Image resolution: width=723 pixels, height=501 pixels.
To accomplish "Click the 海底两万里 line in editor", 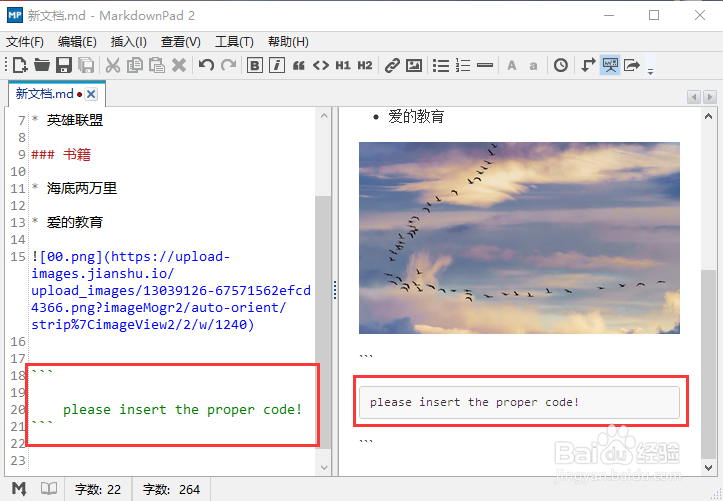I will pyautogui.click(x=74, y=188).
